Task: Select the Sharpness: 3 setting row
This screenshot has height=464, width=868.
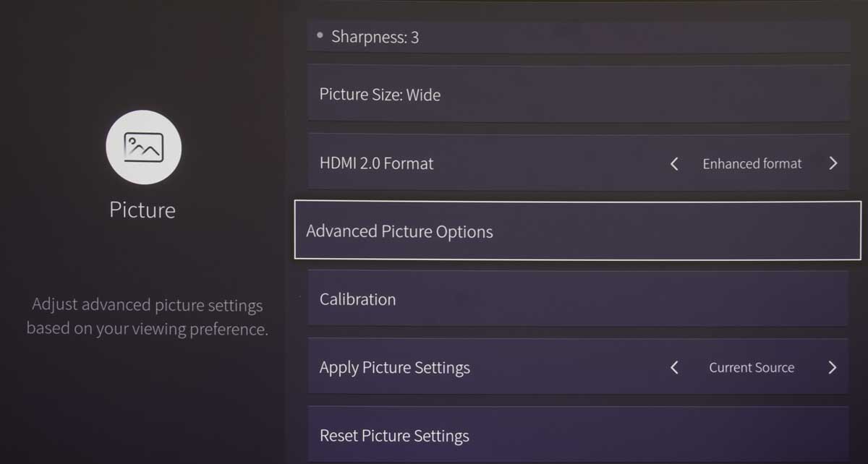Action: click(x=578, y=36)
